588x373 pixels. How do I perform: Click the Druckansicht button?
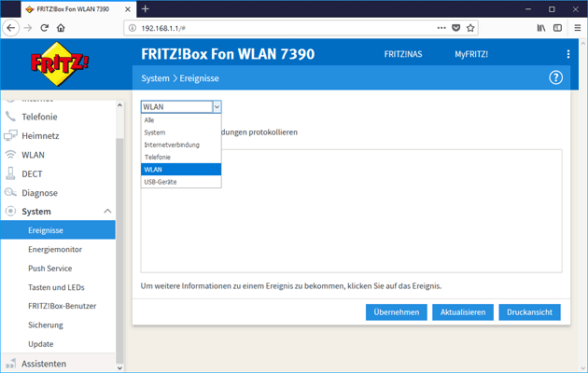529,312
